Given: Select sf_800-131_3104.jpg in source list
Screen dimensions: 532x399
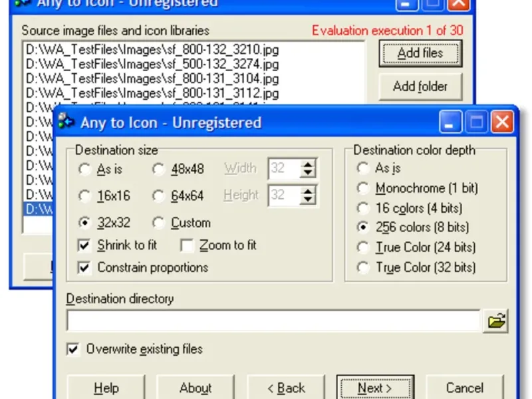Looking at the screenshot, I should (152, 78).
